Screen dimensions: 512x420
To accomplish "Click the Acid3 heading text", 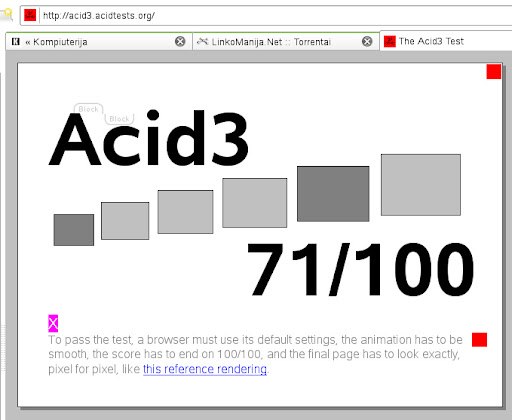I will [x=149, y=138].
